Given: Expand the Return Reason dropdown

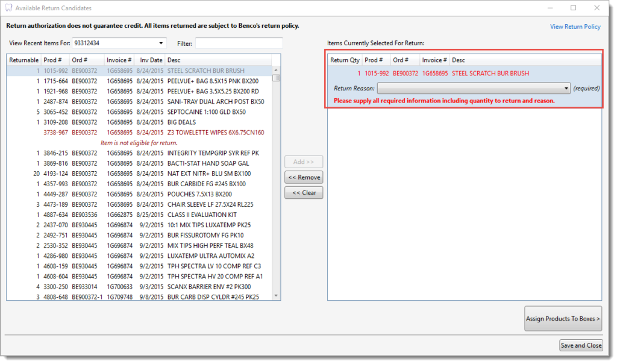Looking at the screenshot, I should [566, 89].
